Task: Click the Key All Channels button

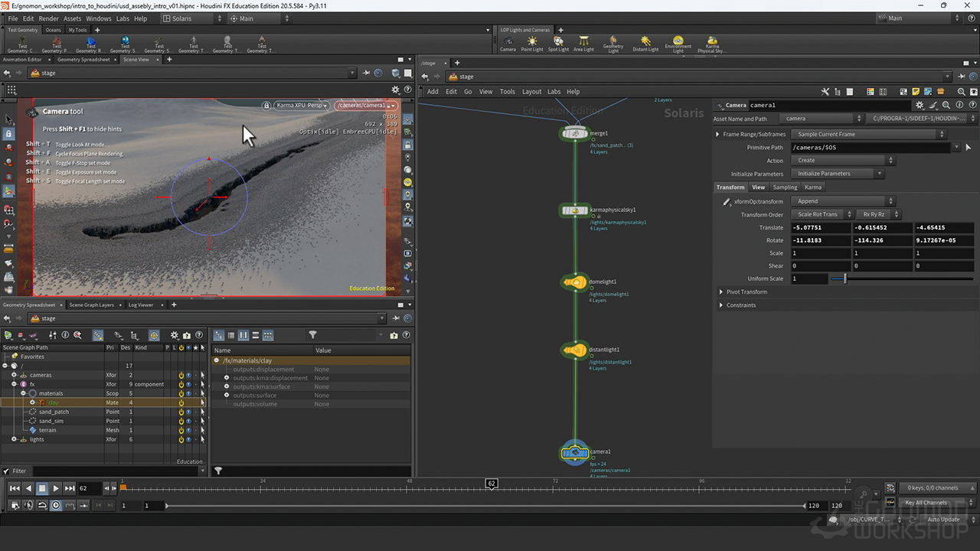Action: point(926,503)
